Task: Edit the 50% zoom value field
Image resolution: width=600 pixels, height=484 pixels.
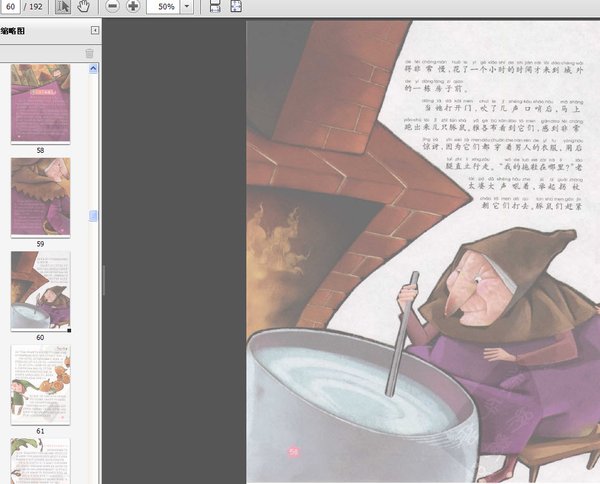Action: (163, 7)
